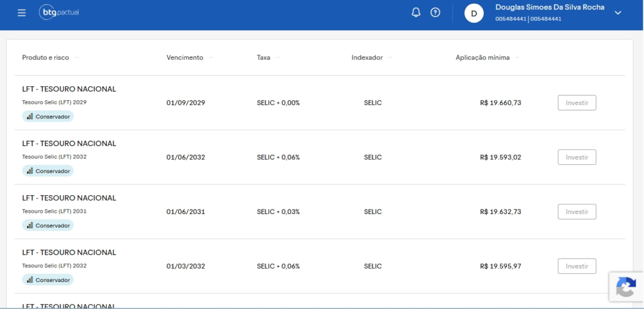The height and width of the screenshot is (309, 644).
Task: Click LFT - TESOURO NACIONAL title in 2029 row
Action: point(69,89)
